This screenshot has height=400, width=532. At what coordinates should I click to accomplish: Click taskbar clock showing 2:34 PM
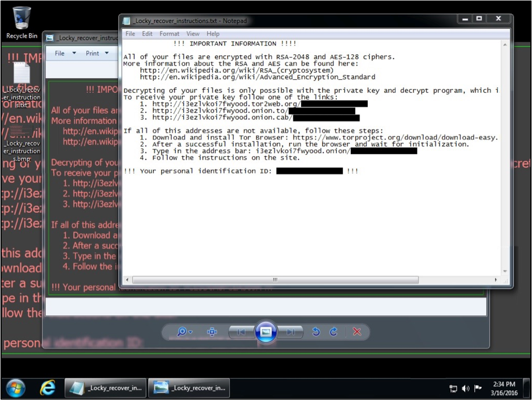click(x=504, y=388)
